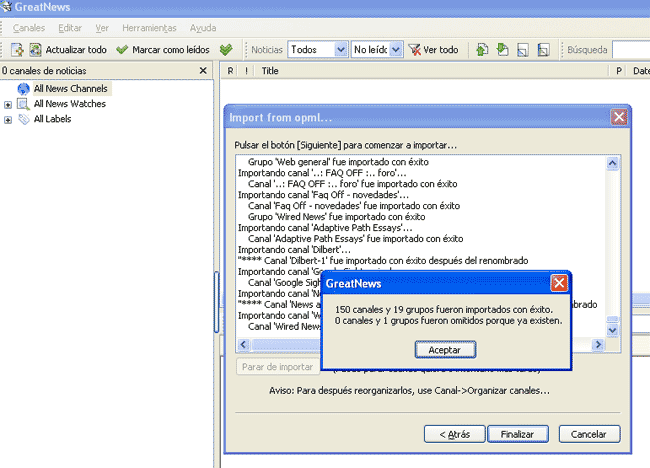Click the P column header
This screenshot has height=468, width=650.
coord(619,71)
